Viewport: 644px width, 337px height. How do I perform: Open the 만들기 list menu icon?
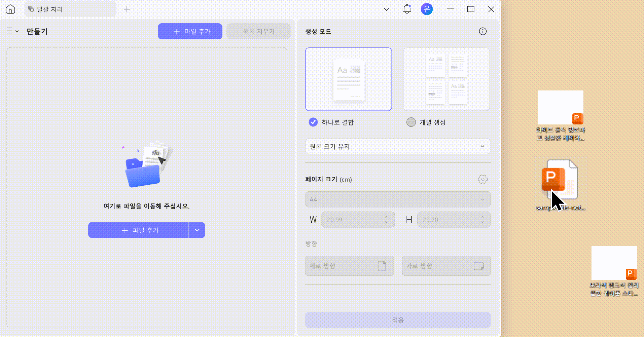[x=12, y=31]
